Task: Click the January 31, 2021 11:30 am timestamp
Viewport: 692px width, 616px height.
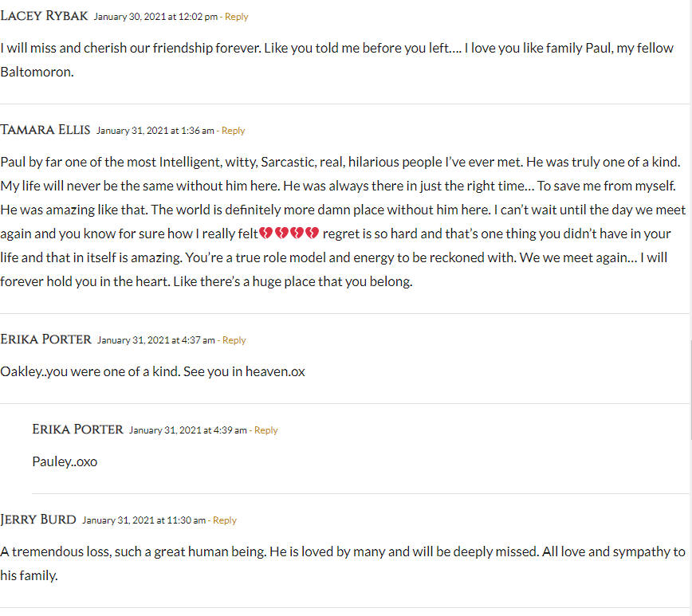Action: (x=144, y=520)
